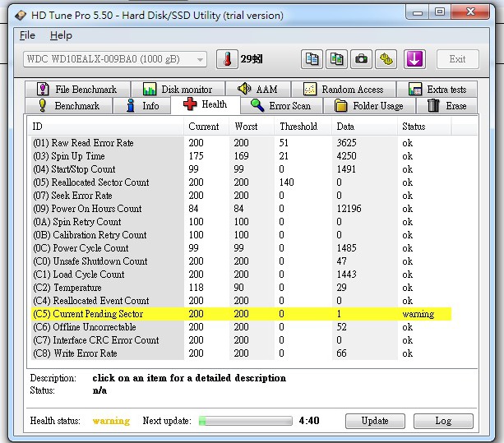Image resolution: width=504 pixels, height=443 pixels.
Task: Click the yellow warning health status text
Action: (111, 421)
